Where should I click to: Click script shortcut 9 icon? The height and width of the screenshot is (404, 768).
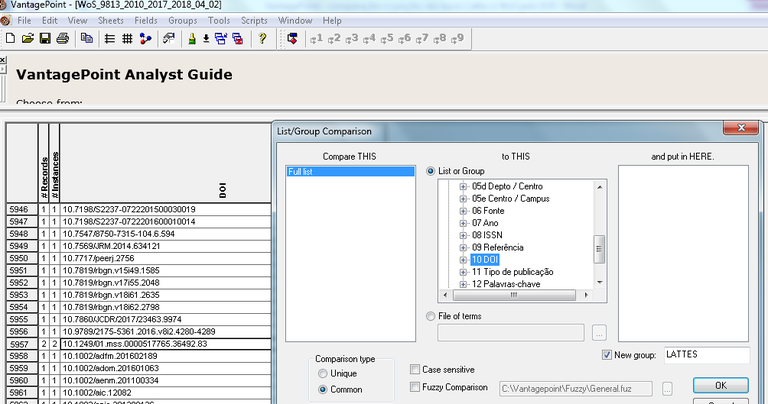[x=457, y=38]
